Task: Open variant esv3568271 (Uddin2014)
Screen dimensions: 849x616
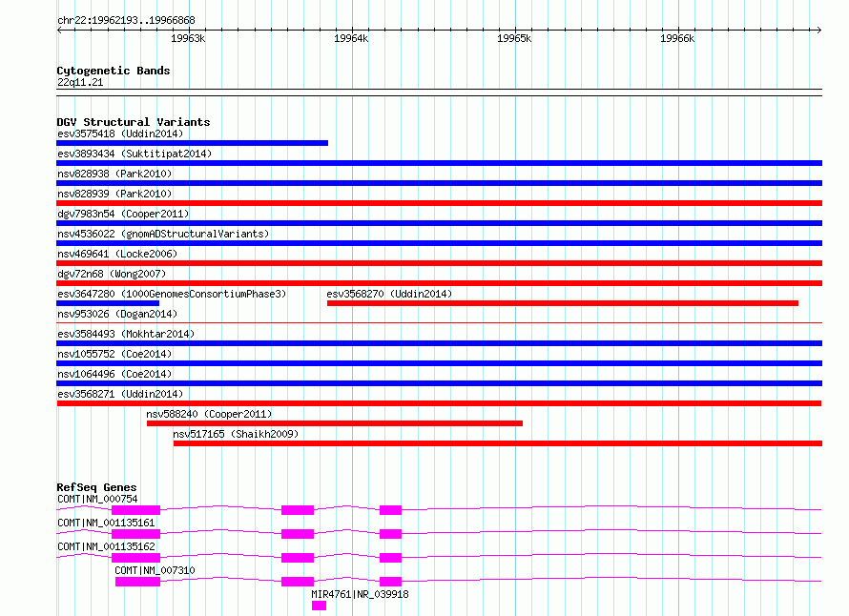Action: click(x=120, y=394)
